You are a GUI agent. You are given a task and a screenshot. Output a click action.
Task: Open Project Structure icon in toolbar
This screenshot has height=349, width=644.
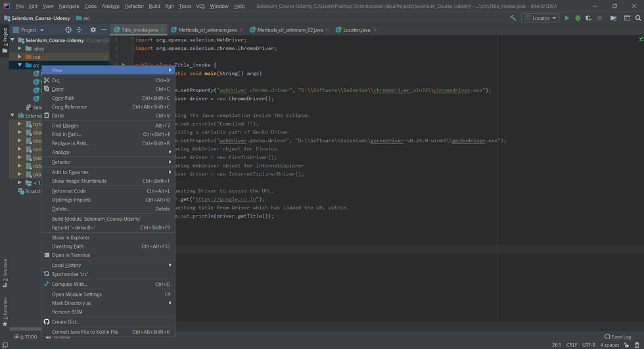613,18
